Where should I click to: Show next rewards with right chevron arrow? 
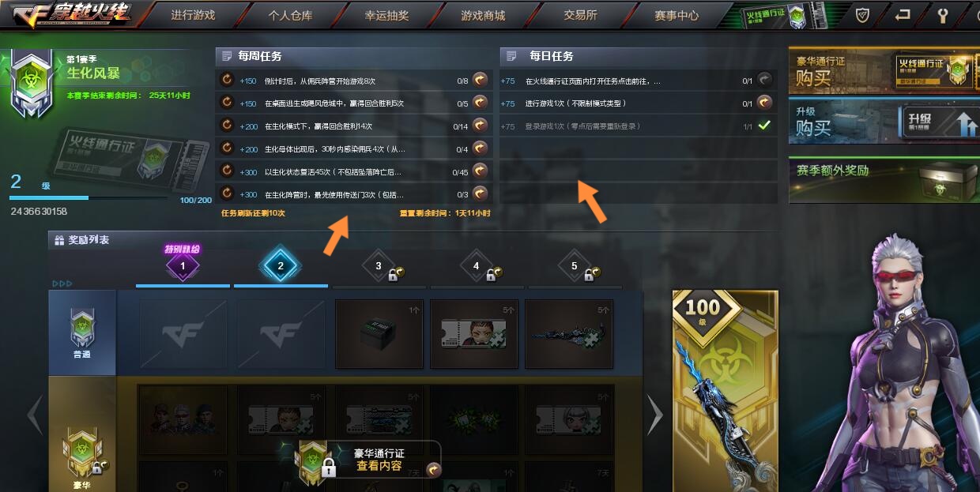pos(655,414)
